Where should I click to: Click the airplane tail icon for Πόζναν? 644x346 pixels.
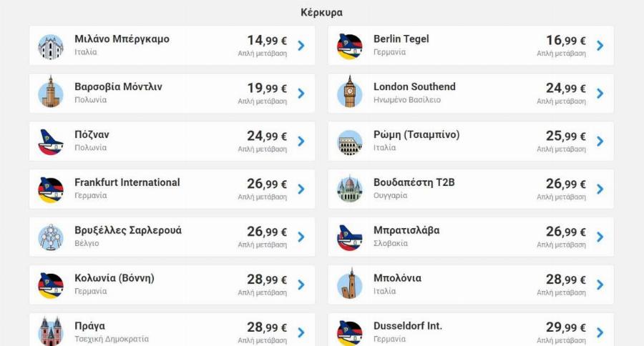[51, 142]
